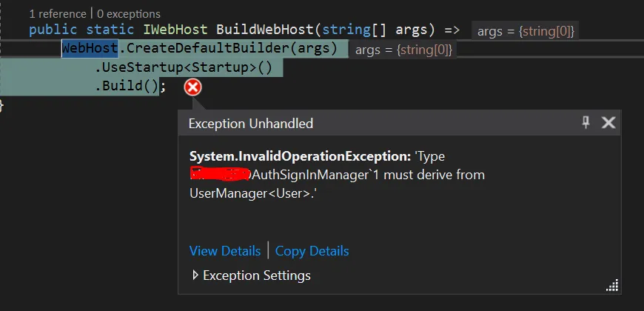
Task: Open the "0 exceptions" CodeLens indicator
Action: pyautogui.click(x=129, y=13)
